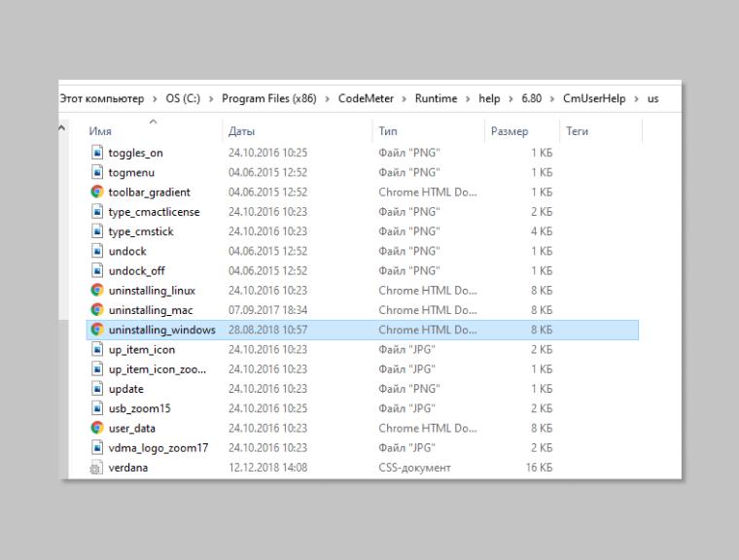Click the file icon next to type_cmstick

96,231
